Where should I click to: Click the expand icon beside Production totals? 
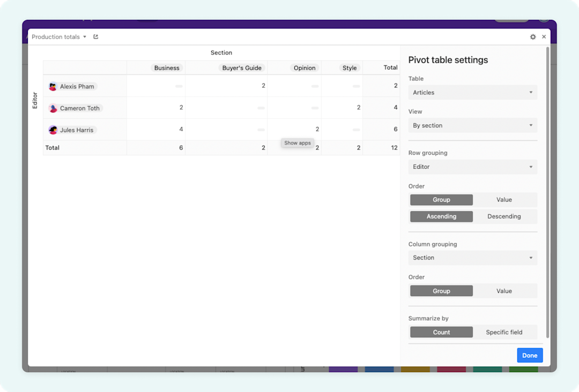coord(95,36)
